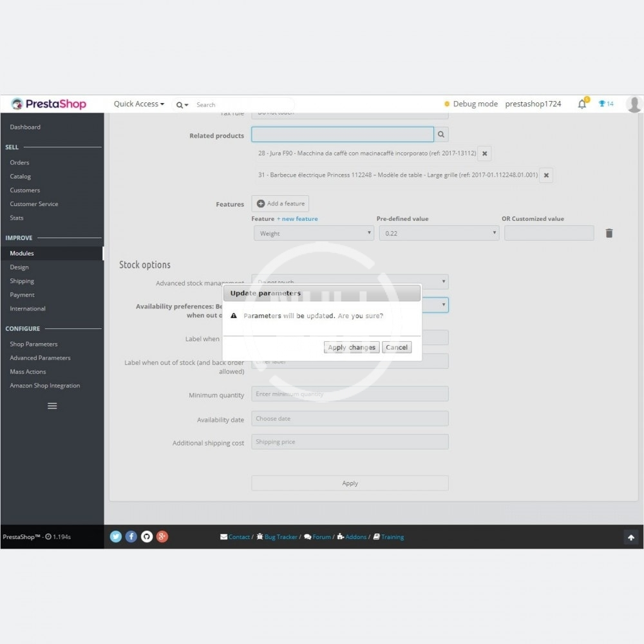Open the pre-defined value 0.22 dropdown

439,233
